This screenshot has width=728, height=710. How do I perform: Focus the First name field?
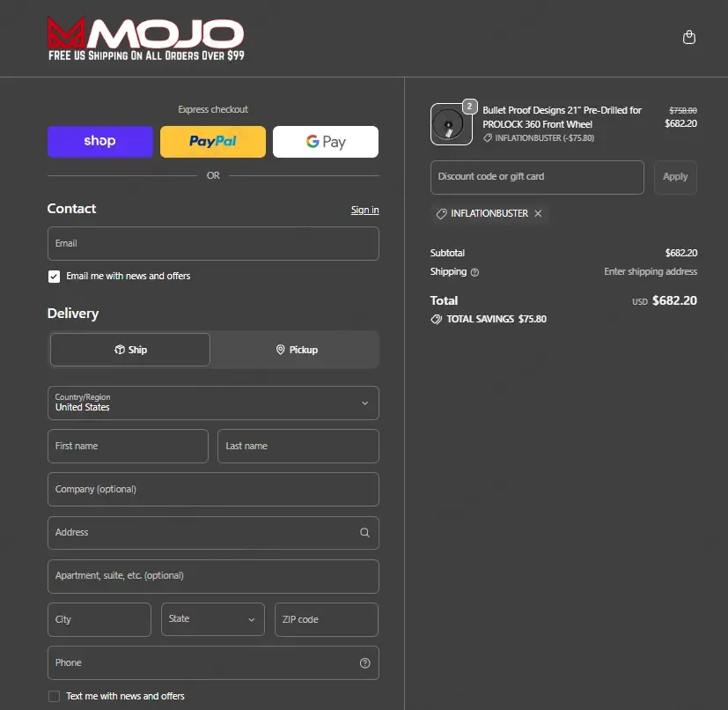(x=128, y=446)
